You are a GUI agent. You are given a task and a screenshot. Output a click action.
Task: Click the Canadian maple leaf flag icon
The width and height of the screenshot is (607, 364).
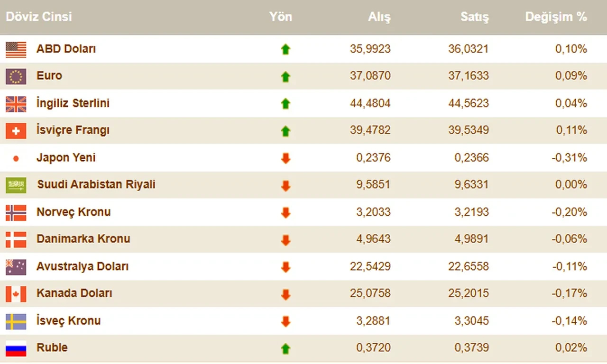(x=16, y=294)
